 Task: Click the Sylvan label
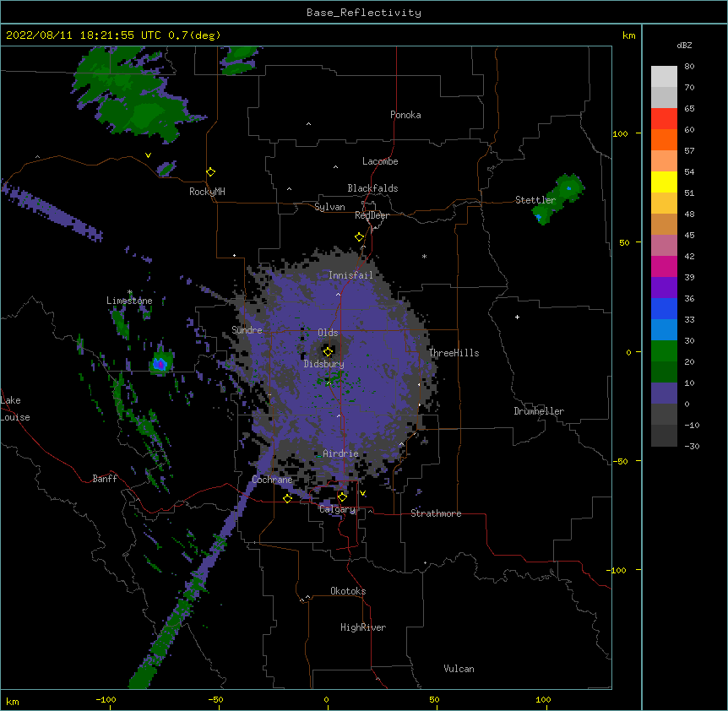click(x=329, y=207)
